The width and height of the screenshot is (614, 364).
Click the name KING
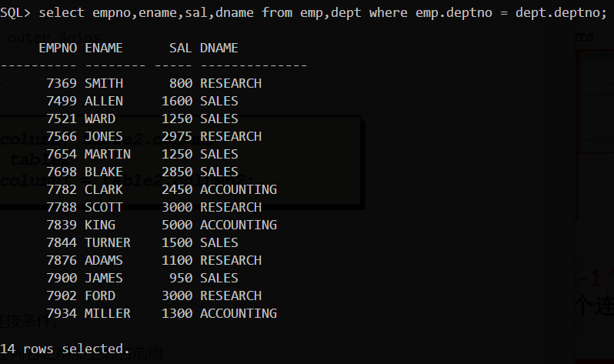[100, 225]
